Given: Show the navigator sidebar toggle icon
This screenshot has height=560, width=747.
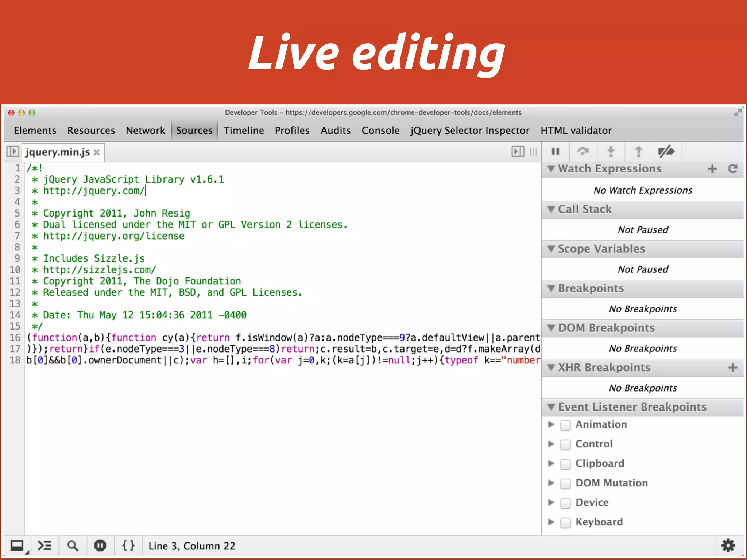Looking at the screenshot, I should [12, 151].
